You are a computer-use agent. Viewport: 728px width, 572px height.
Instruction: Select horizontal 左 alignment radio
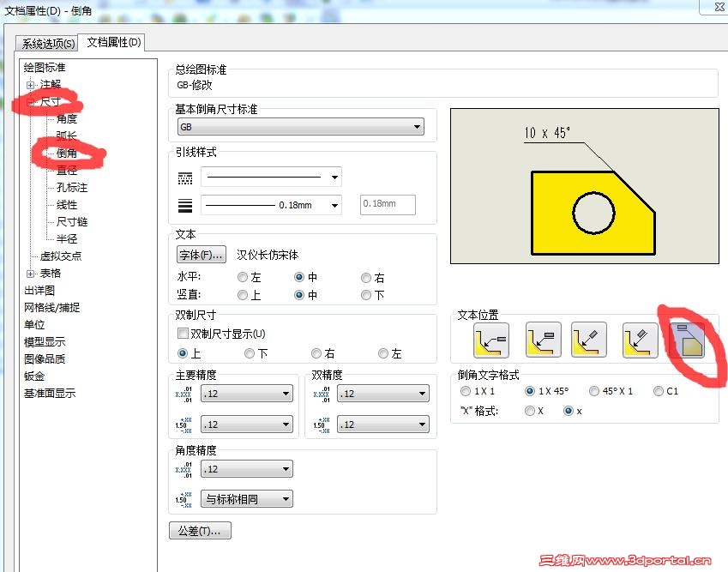243,278
